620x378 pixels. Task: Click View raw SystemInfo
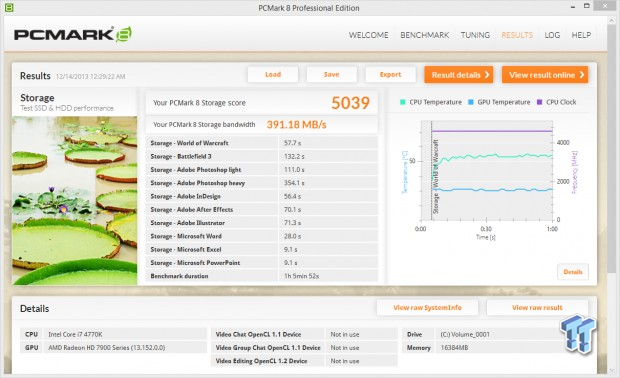tap(427, 307)
